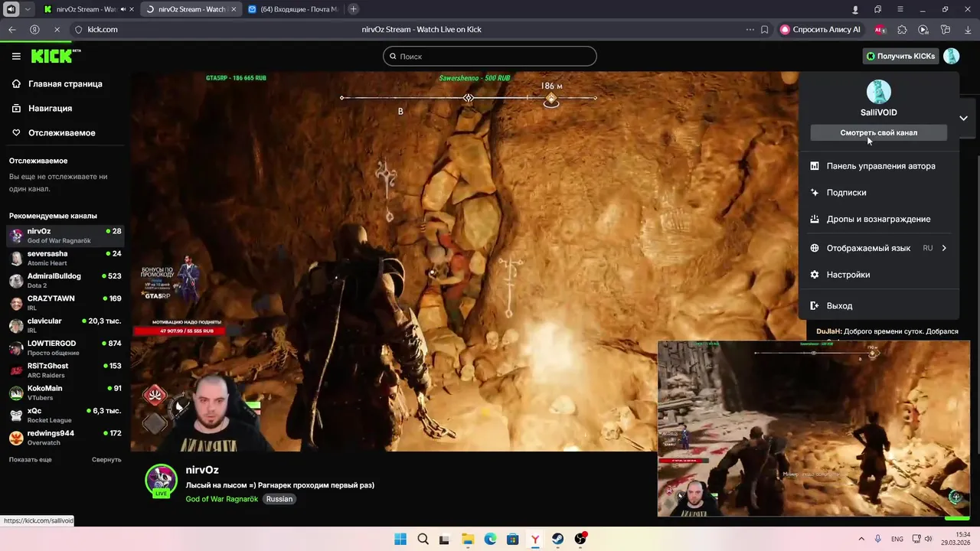Viewport: 980px width, 551px height.
Task: Click the Навигация browse icon
Action: tap(16, 108)
